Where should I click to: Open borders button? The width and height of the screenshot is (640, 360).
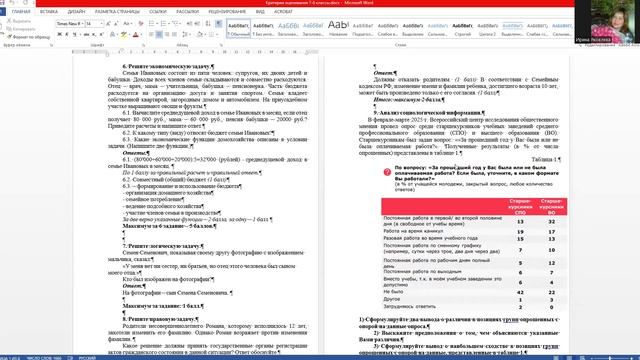(211, 34)
